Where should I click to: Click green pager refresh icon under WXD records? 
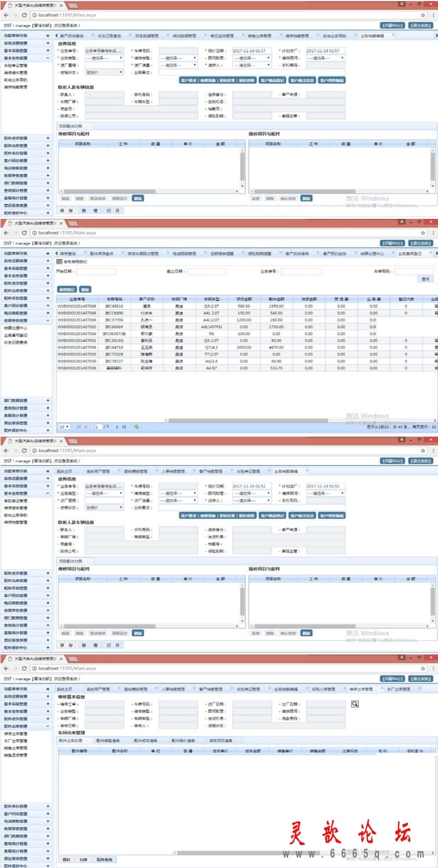(136, 427)
